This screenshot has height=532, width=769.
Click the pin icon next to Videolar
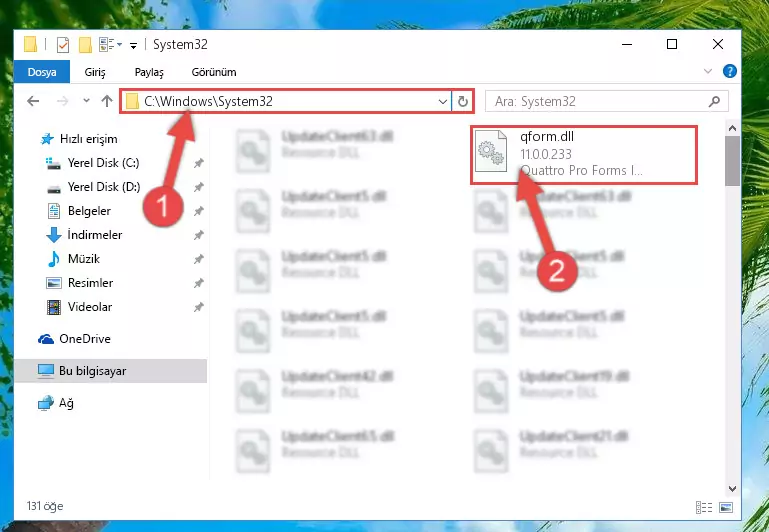point(198,307)
